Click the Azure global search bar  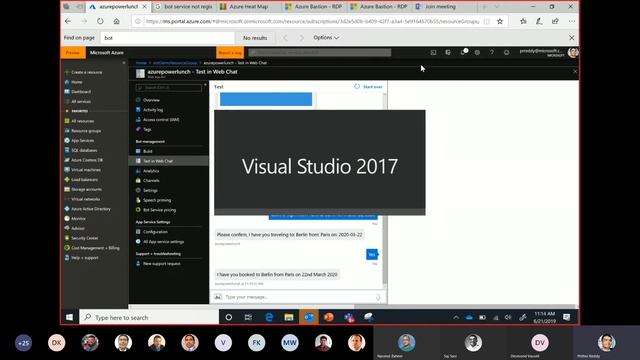319,52
